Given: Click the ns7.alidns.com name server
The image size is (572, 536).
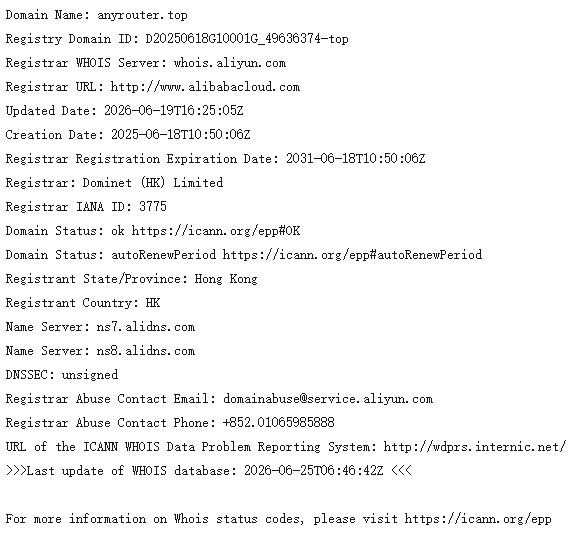Looking at the screenshot, I should pos(146,327).
